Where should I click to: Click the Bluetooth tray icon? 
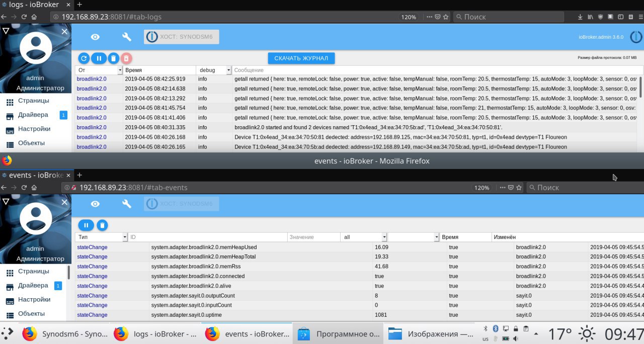[x=495, y=328]
